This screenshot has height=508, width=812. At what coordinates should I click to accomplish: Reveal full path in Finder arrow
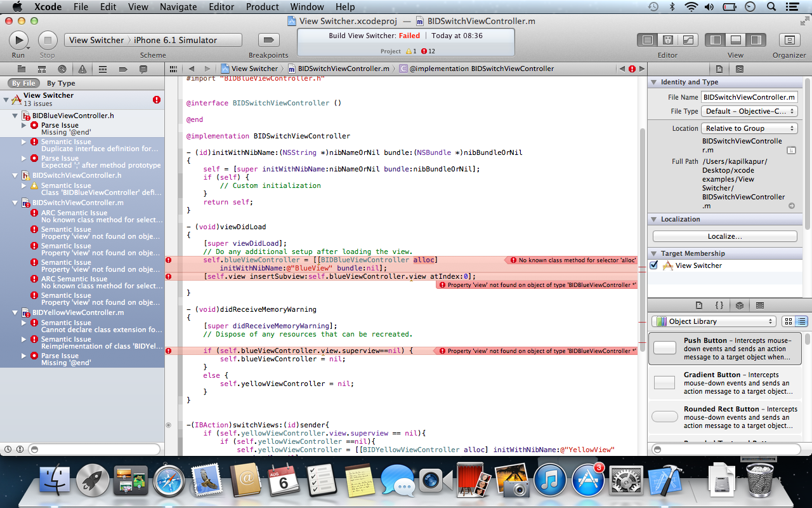(x=792, y=206)
